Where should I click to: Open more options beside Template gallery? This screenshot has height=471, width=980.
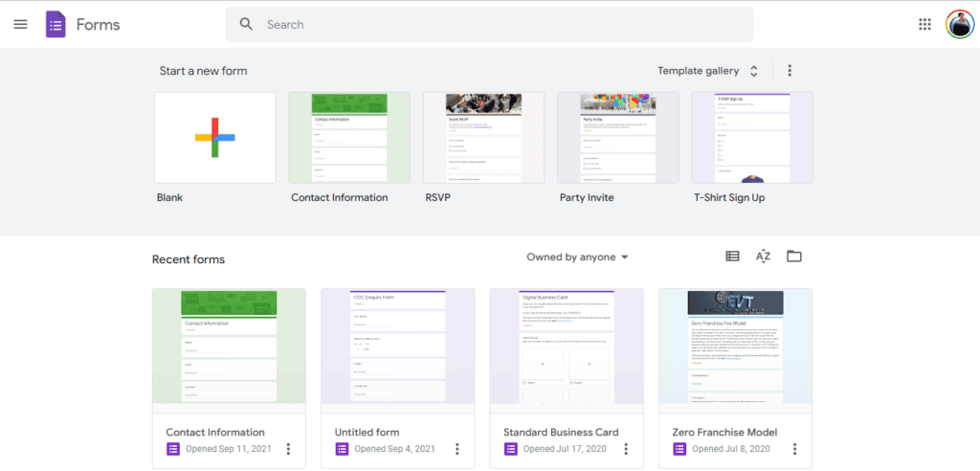coord(790,71)
